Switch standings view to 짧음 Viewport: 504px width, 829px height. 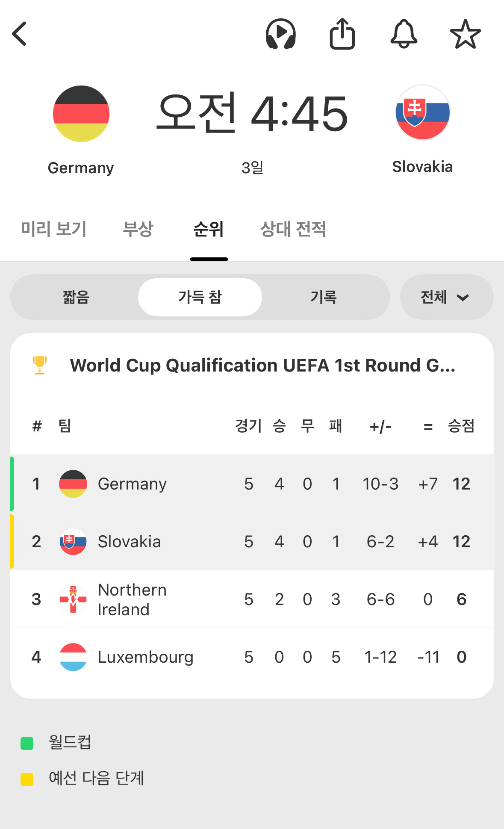pos(76,297)
